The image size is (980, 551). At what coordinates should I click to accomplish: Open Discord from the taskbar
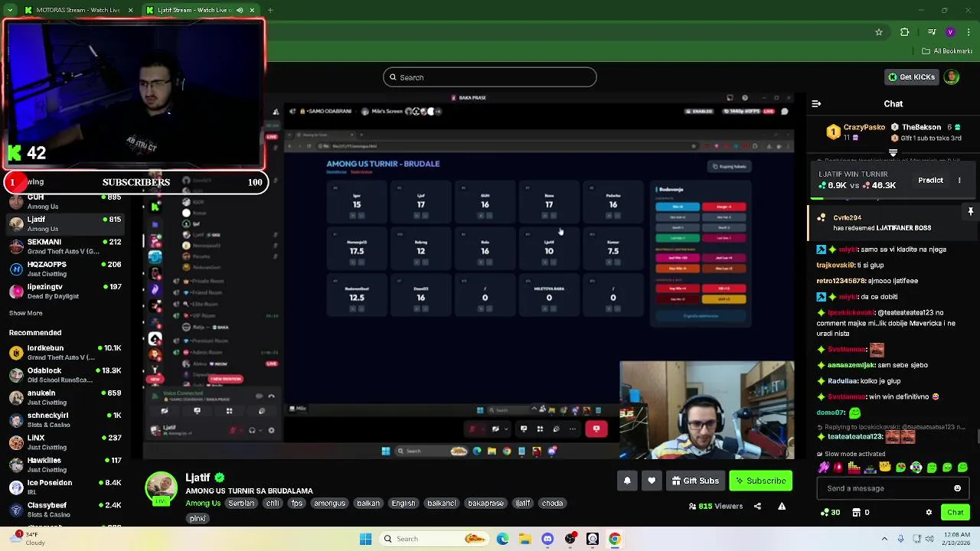click(547, 539)
